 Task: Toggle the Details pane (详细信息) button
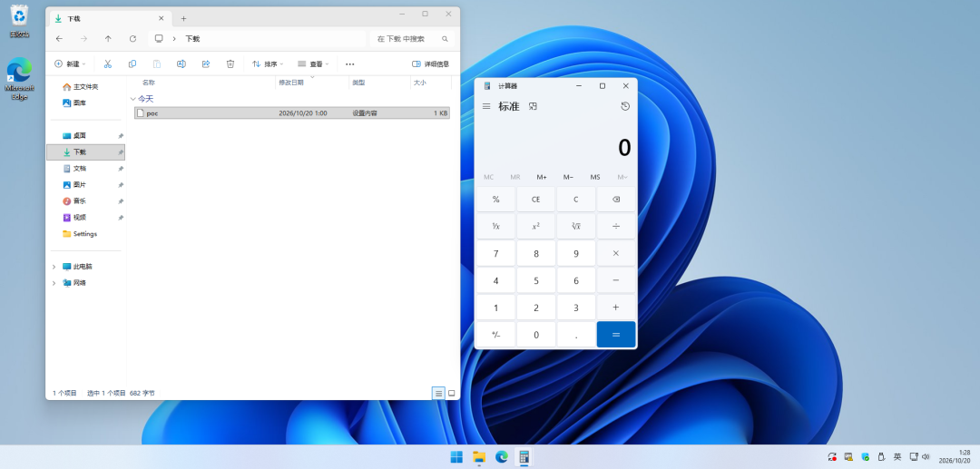click(x=431, y=64)
